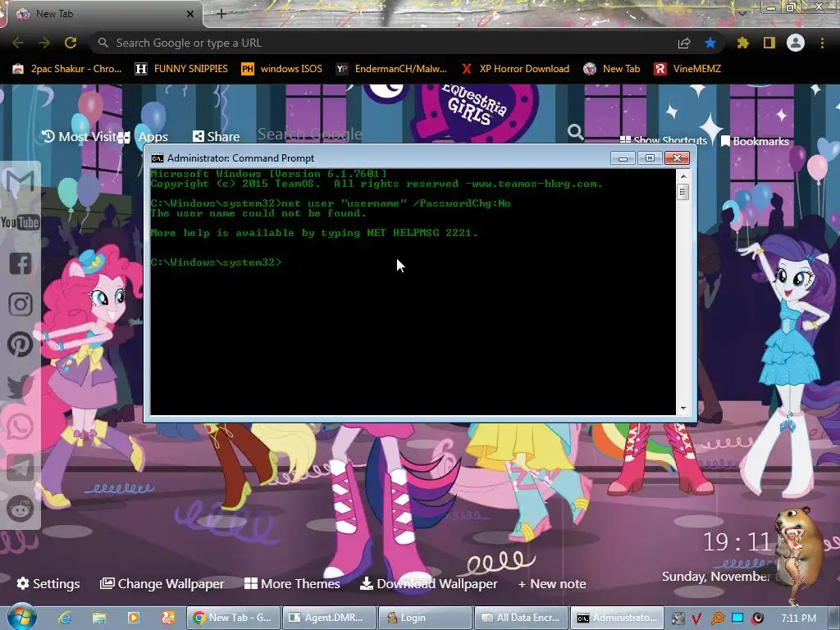Open Facebook from the left sidebar
840x630 pixels.
(21, 263)
